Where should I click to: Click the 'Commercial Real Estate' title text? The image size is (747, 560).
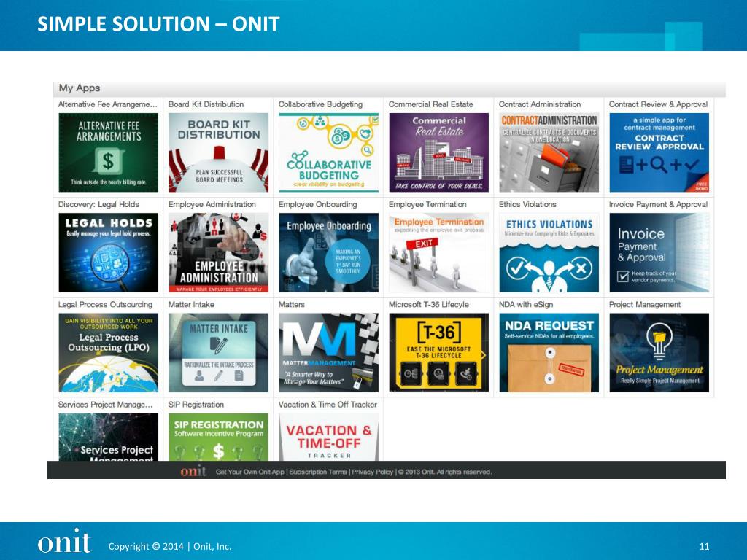click(430, 104)
